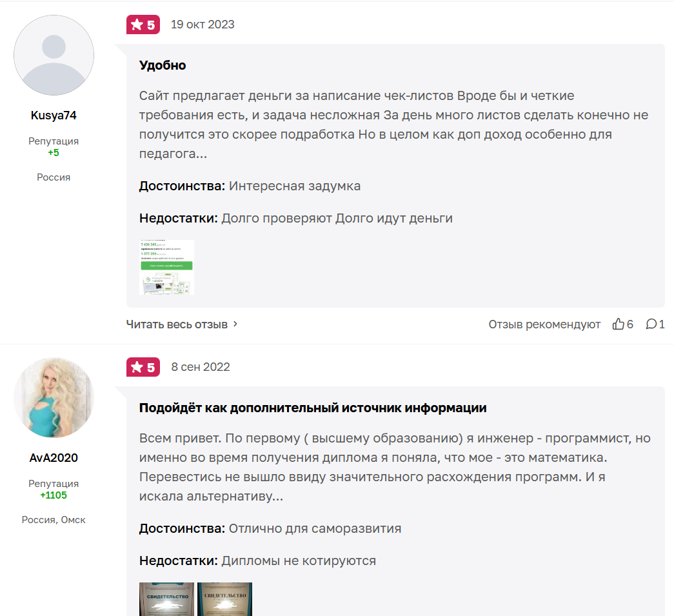Open AvA2020's profile photo
Image resolution: width=674 pixels, height=616 pixels.
[54, 397]
